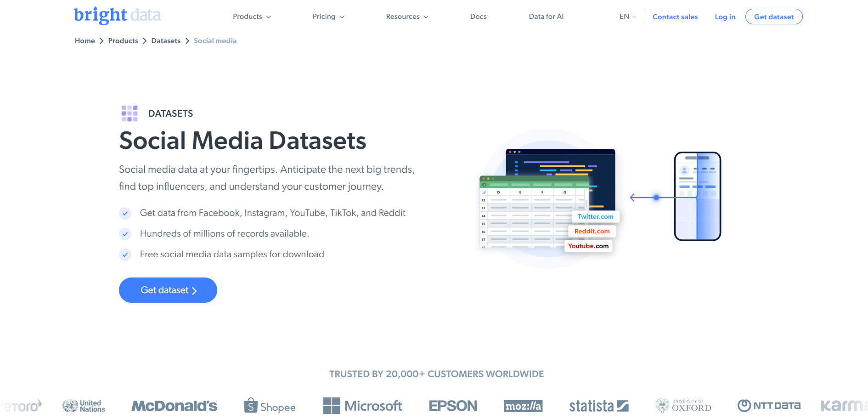Viewport: 868px width, 419px height.
Task: Click the Statista logo
Action: 598,406
